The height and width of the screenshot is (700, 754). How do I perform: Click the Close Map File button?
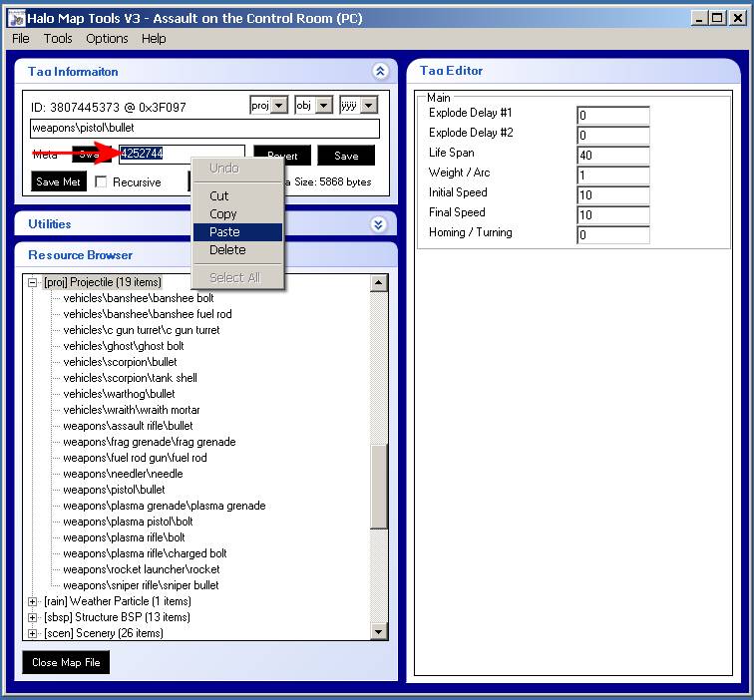coord(66,662)
